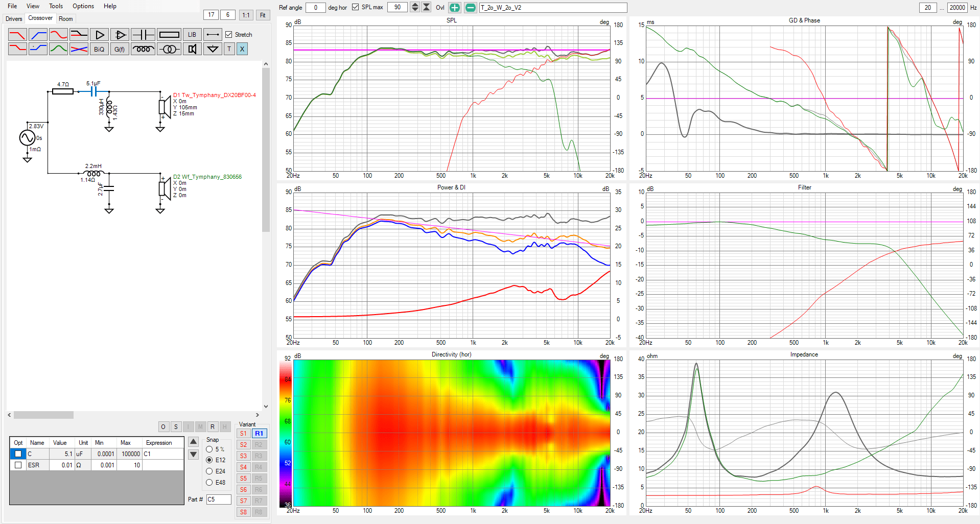Add a loudspeaker driver symbol
980x524 pixels.
192,49
